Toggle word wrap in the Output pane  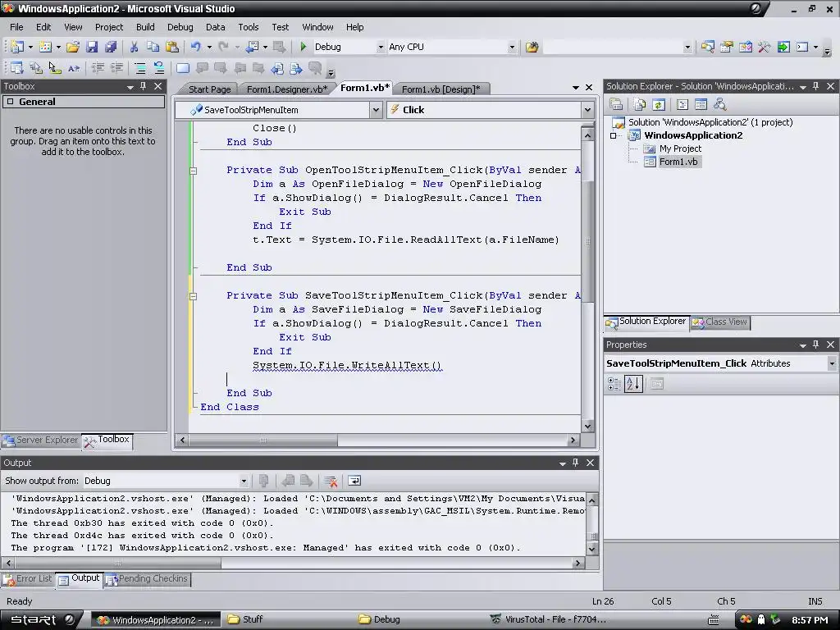pyautogui.click(x=354, y=481)
